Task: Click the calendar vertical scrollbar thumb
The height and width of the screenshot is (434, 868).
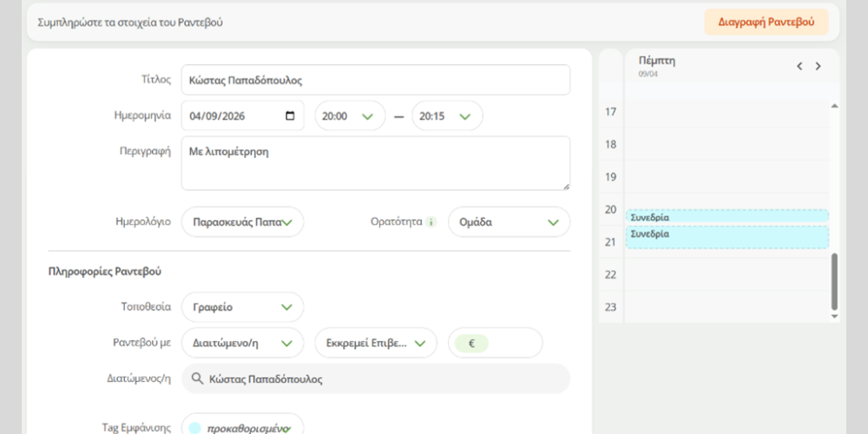Action: click(835, 280)
